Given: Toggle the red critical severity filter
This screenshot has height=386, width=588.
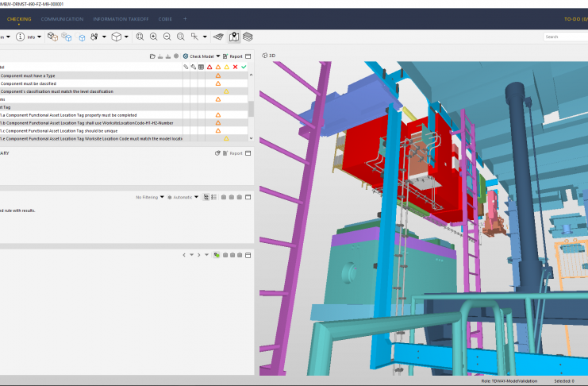Looking at the screenshot, I should 209,67.
